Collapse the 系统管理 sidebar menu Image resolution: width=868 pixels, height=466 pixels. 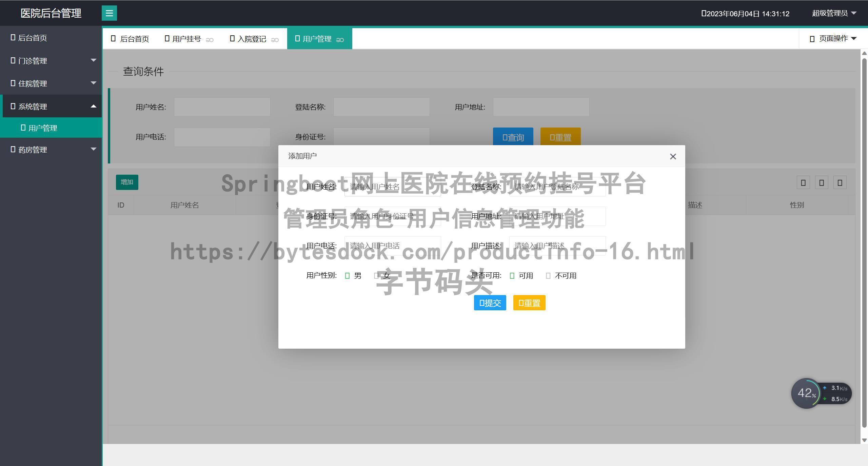point(51,106)
